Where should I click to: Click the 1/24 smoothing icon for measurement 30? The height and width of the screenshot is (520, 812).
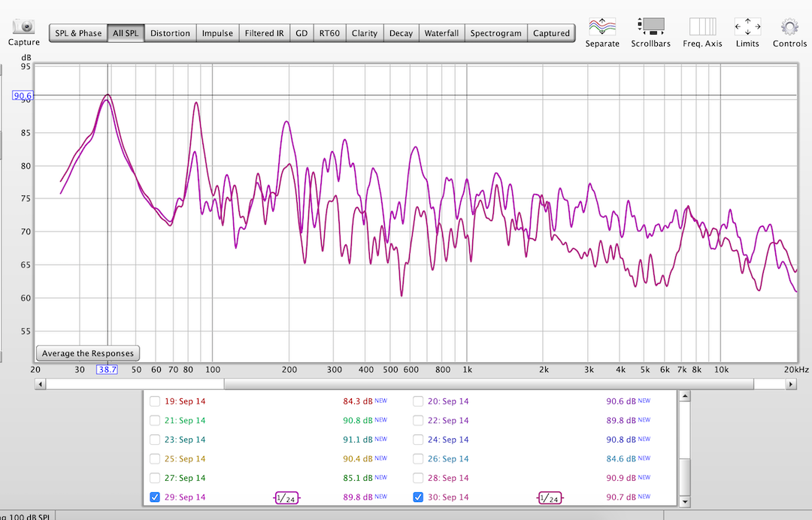click(x=550, y=497)
